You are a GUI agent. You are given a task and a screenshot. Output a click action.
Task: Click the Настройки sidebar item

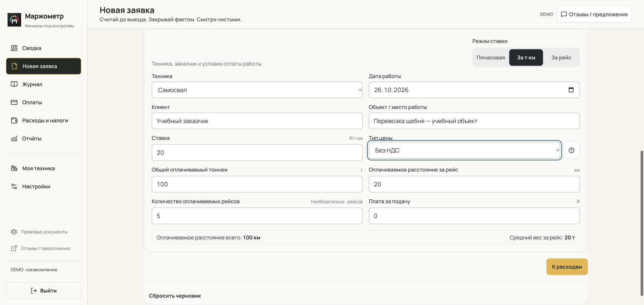click(x=43, y=186)
